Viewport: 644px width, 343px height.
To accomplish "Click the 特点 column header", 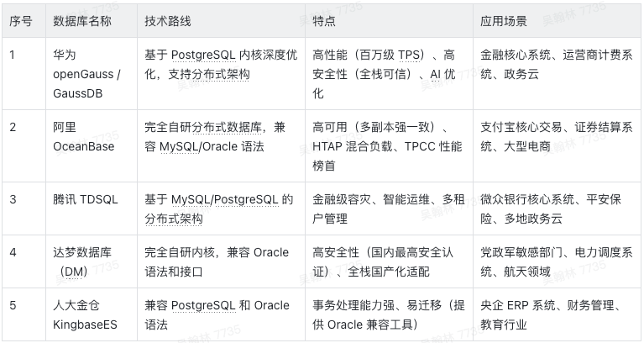I will 325,21.
